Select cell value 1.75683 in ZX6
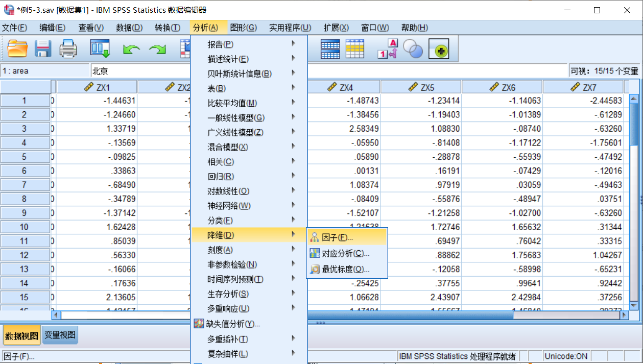Screen dimensions: 643x364 [x=502, y=255]
